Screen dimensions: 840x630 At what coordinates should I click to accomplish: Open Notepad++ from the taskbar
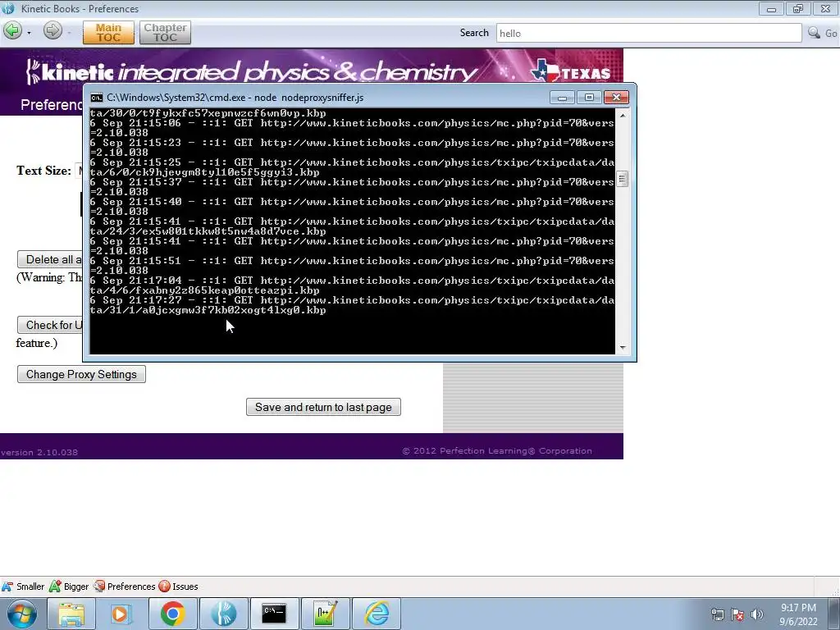325,614
